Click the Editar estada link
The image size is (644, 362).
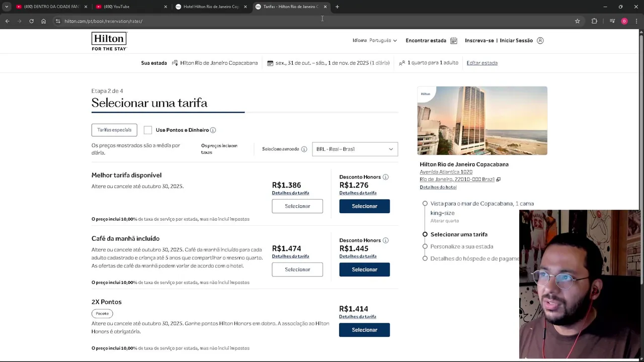click(x=482, y=63)
